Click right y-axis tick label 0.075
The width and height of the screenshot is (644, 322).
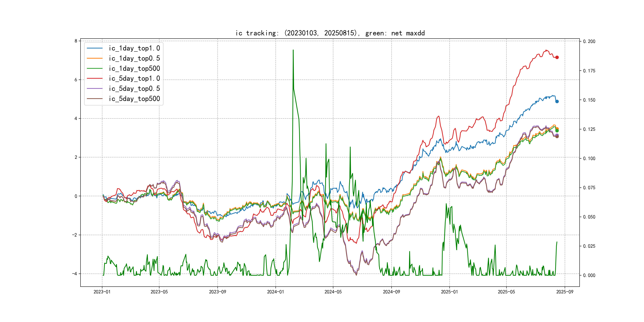click(589, 188)
